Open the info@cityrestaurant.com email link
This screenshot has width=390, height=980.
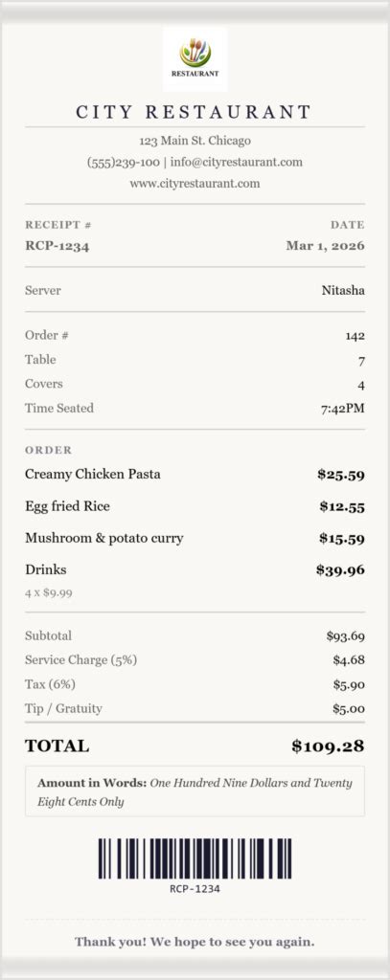[x=237, y=163]
